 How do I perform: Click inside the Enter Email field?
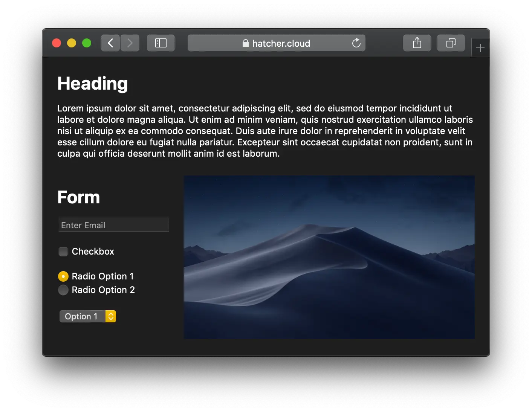(113, 224)
